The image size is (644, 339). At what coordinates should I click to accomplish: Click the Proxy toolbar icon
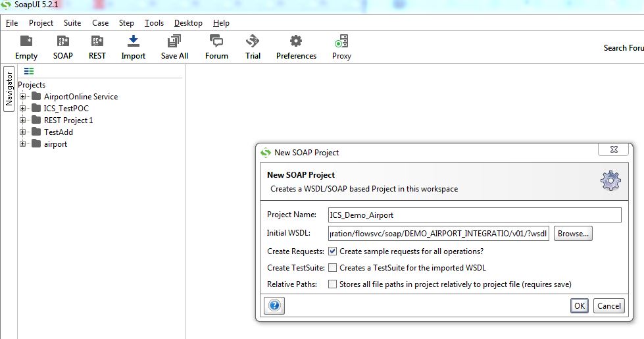point(341,41)
